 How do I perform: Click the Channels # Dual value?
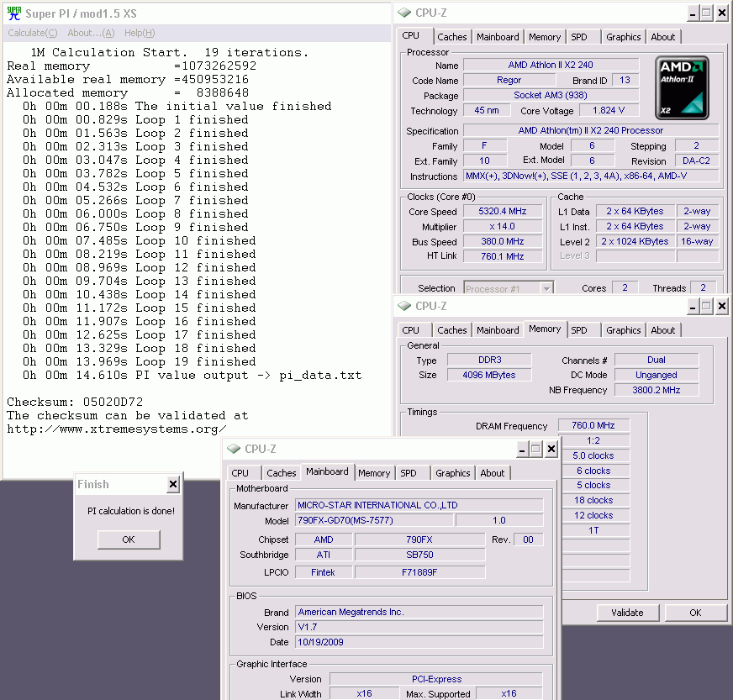657,360
